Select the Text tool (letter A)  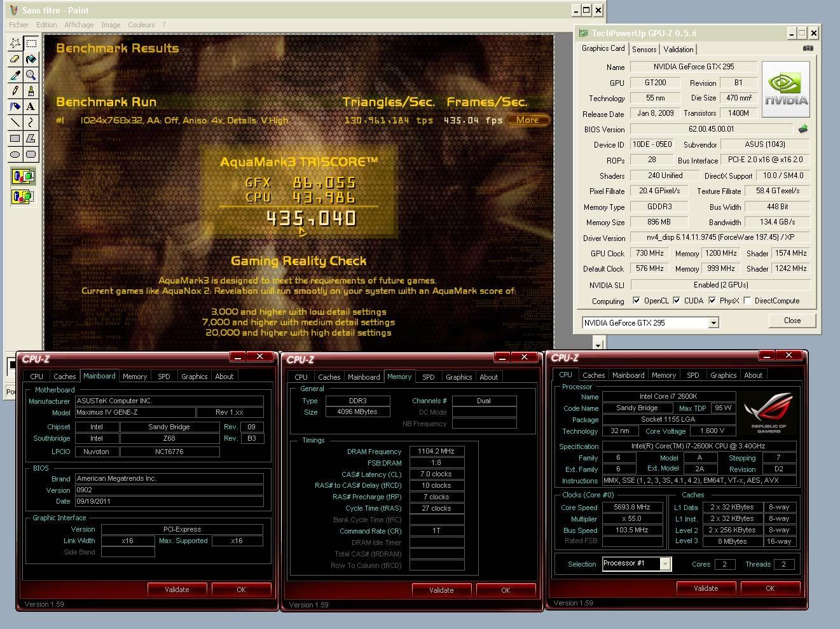(31, 107)
